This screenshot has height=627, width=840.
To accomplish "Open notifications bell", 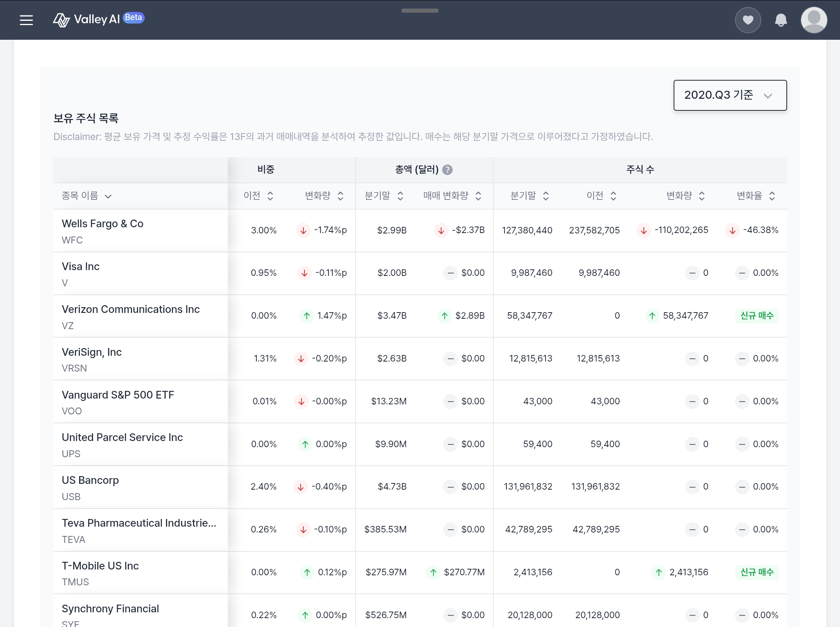I will (781, 20).
